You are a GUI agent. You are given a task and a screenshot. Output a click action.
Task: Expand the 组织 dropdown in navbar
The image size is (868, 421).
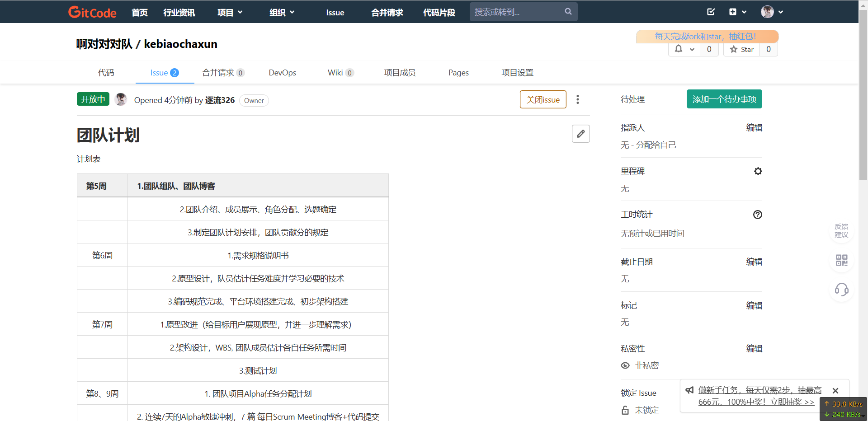[282, 13]
